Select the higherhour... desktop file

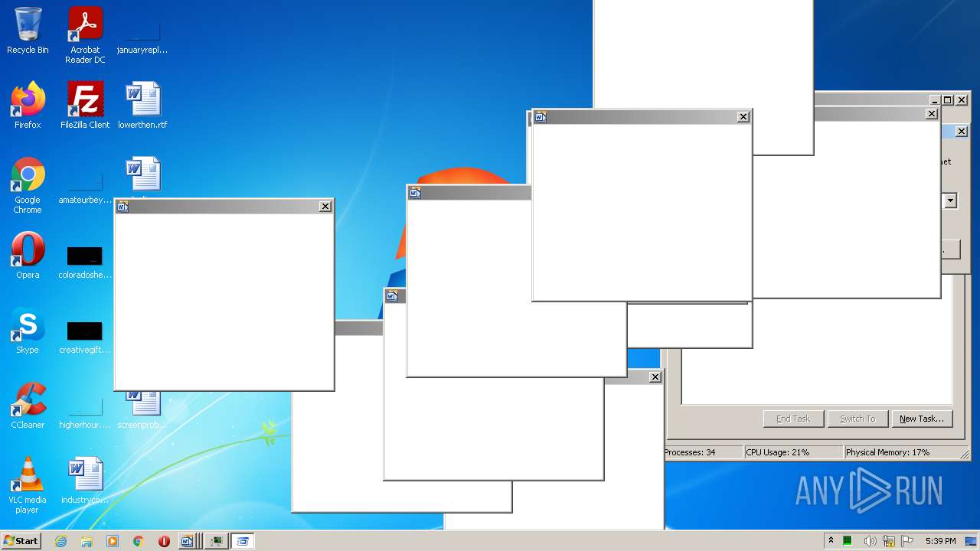click(x=85, y=412)
